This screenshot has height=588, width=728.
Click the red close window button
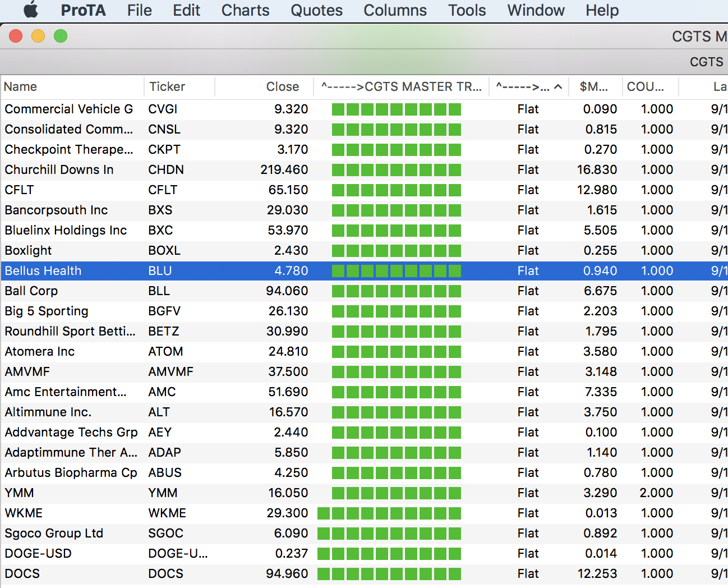(x=16, y=36)
